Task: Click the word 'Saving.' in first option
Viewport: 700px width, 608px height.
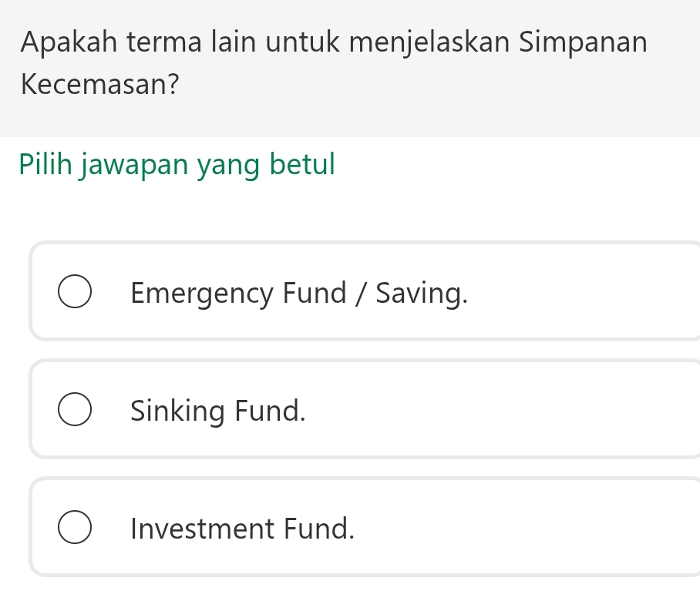Action: coord(422,294)
